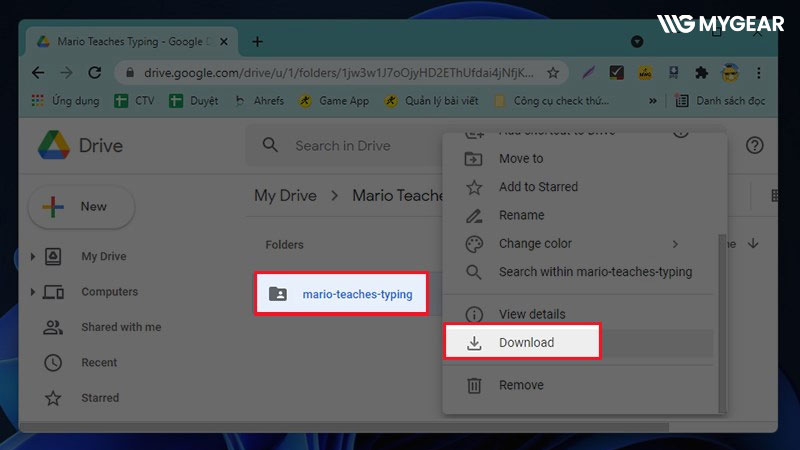
Task: Open the Duyệt bookmark
Action: point(194,101)
